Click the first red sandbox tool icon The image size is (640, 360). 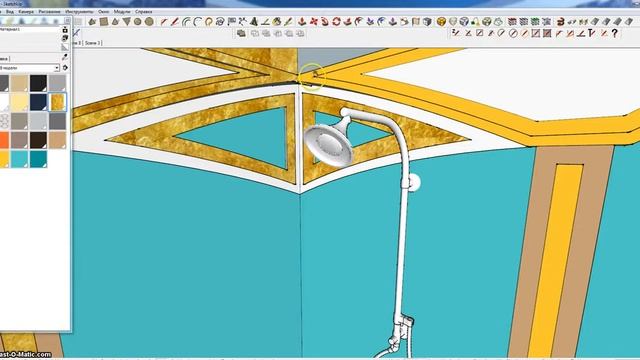pos(302,22)
